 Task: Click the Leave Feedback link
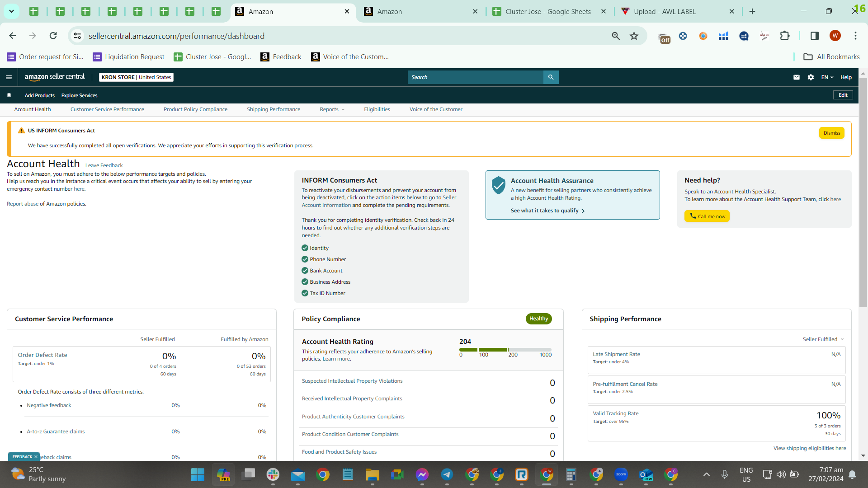click(104, 165)
